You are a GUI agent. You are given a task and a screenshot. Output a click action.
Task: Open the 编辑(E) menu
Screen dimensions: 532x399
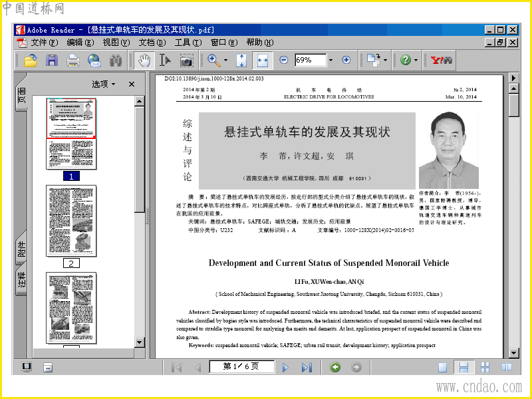pyautogui.click(x=80, y=43)
